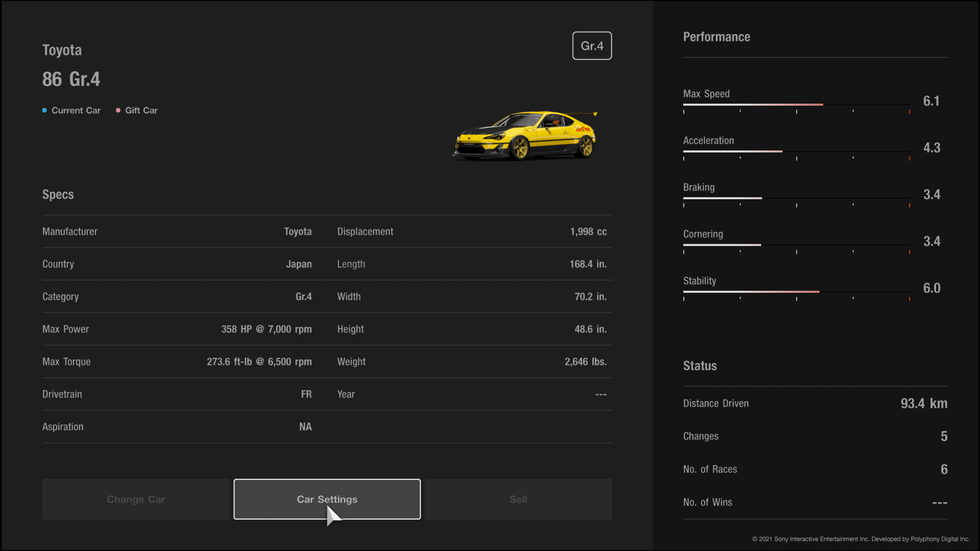980x551 pixels.
Task: Click the Acceleration performance bar
Action: point(796,151)
